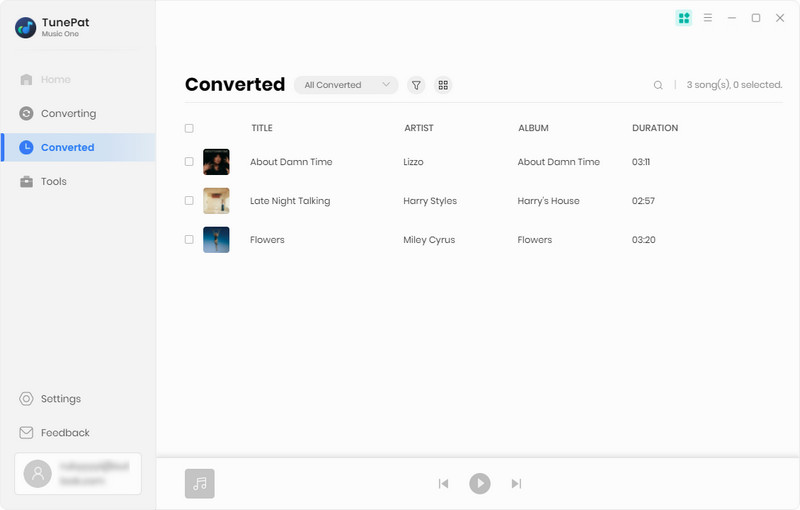Click the user account avatar icon

(x=38, y=474)
